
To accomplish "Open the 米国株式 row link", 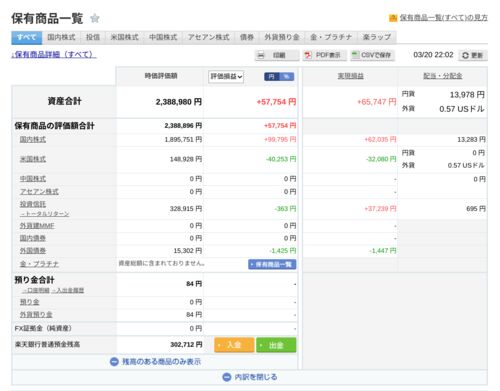I will point(33,159).
